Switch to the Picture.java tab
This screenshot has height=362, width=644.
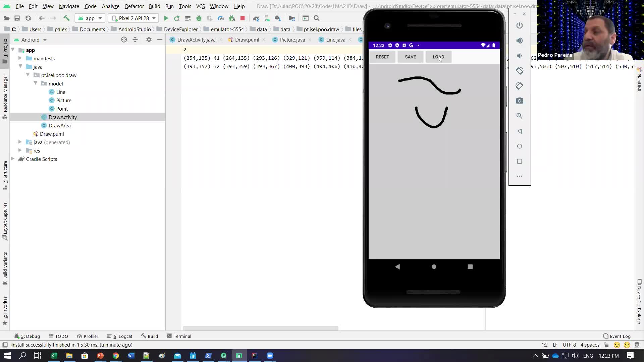tap(292, 40)
